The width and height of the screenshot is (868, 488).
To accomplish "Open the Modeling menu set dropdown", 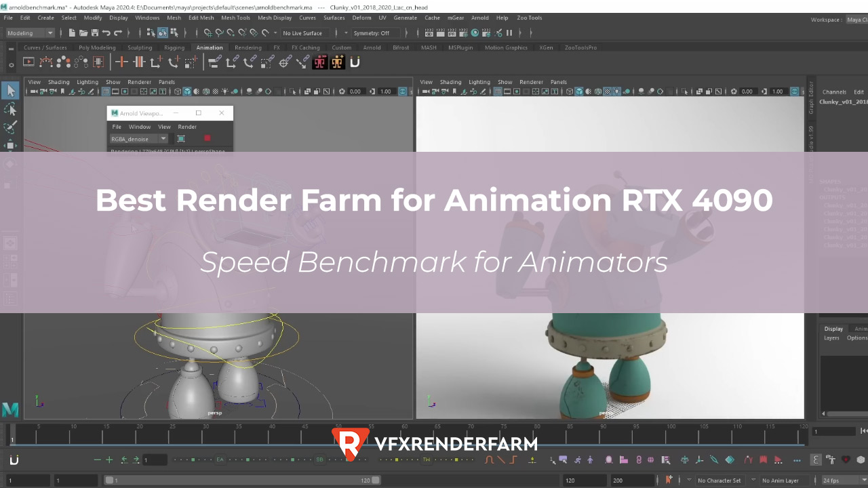I will pyautogui.click(x=30, y=33).
